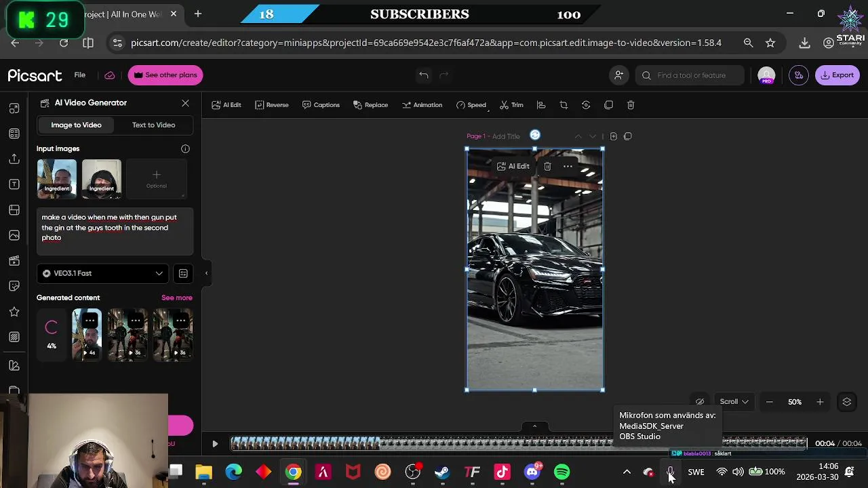The image size is (868, 488).
Task: Open the Animation tool
Action: click(x=422, y=105)
